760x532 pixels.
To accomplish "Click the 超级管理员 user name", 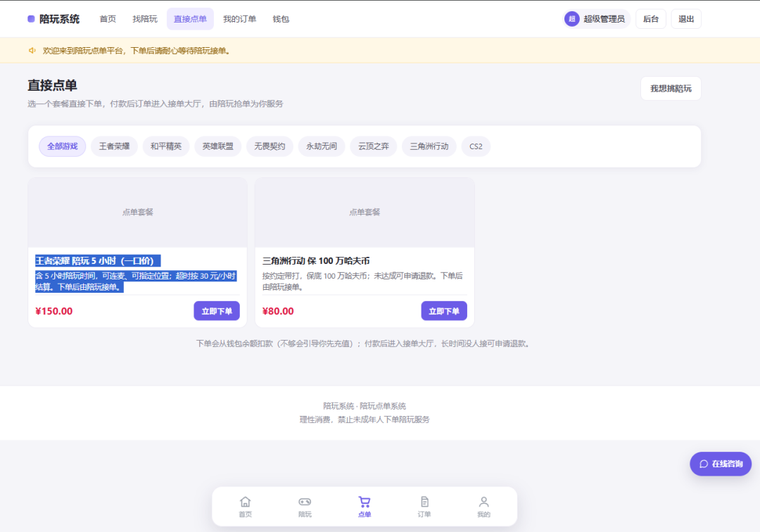I will click(x=604, y=19).
